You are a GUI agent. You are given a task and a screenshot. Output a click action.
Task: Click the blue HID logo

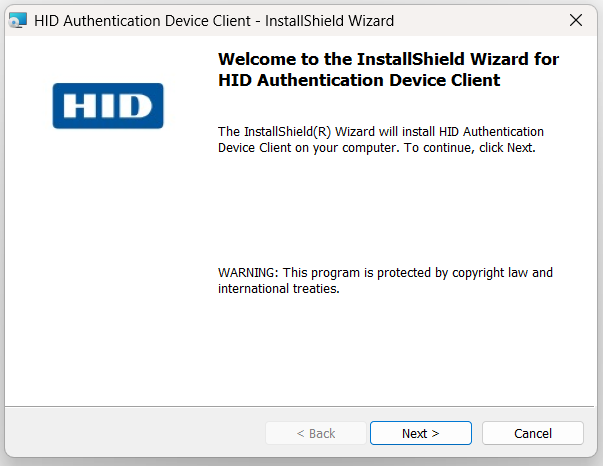[x=108, y=106]
